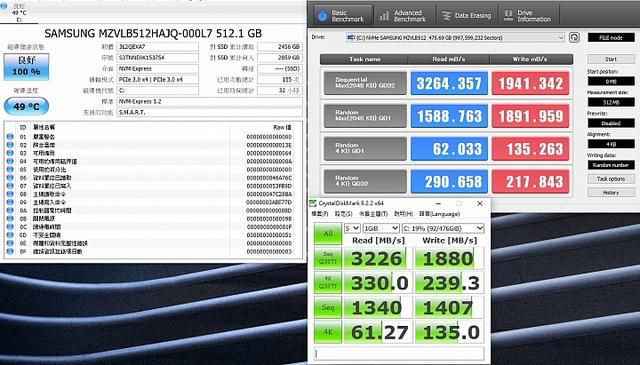Image resolution: width=640 pixels, height=365 pixels.
Task: Click the blue 100% health status indicator
Action: pos(27,67)
